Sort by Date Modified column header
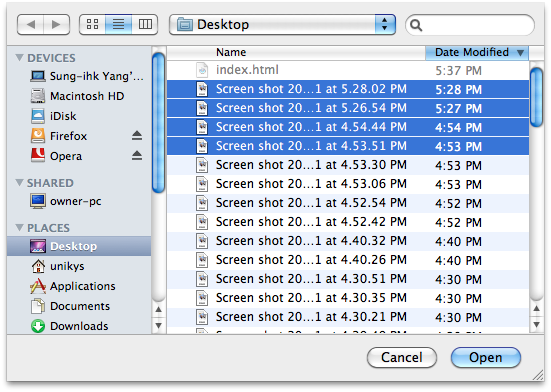Image resolution: width=551 pixels, height=392 pixels. [477, 52]
